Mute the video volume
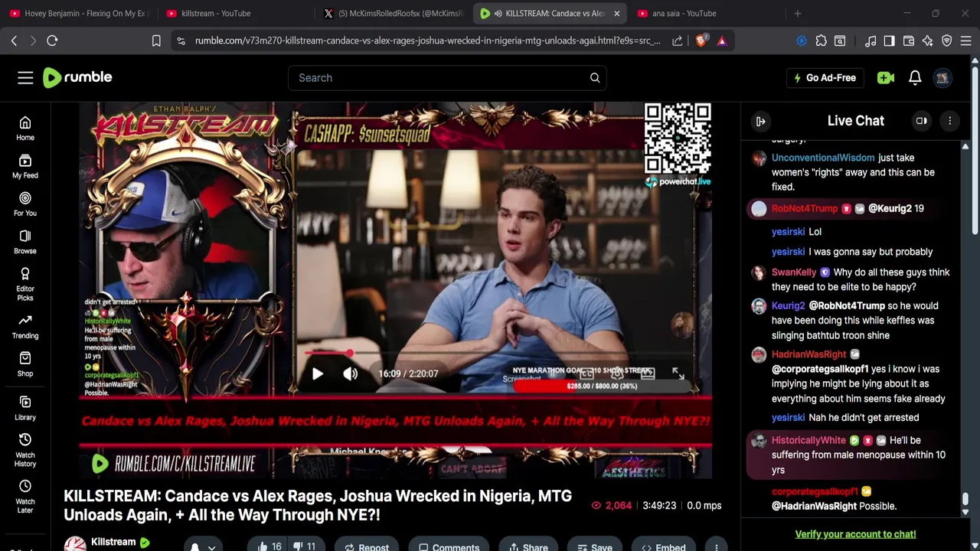This screenshot has height=551, width=980. click(350, 373)
